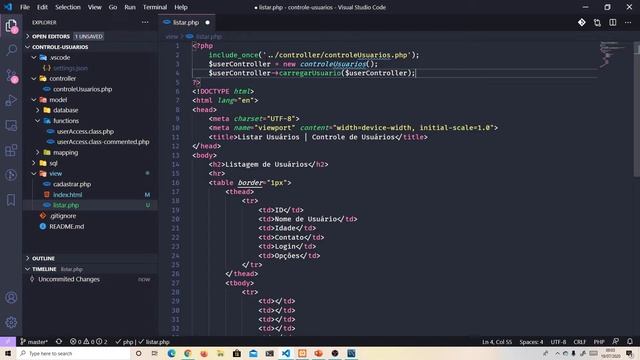Viewport: 640px width, 360px height.
Task: Click the remote window indicator in status bar
Action: [8, 342]
